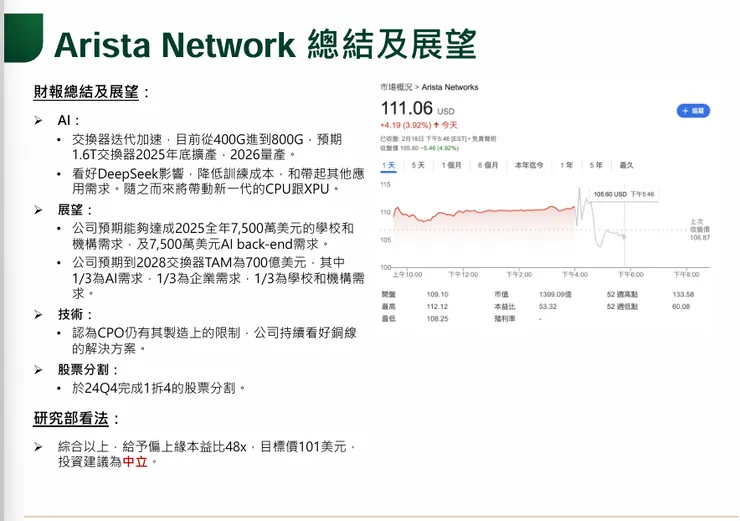Switch chart to the 5天 tab
The height and width of the screenshot is (521, 740).
click(x=418, y=165)
